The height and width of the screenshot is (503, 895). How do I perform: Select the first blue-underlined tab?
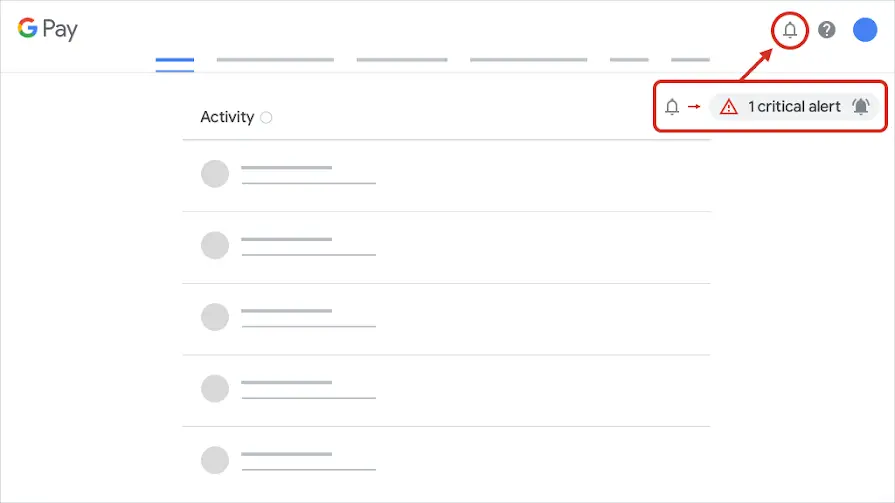pos(175,60)
